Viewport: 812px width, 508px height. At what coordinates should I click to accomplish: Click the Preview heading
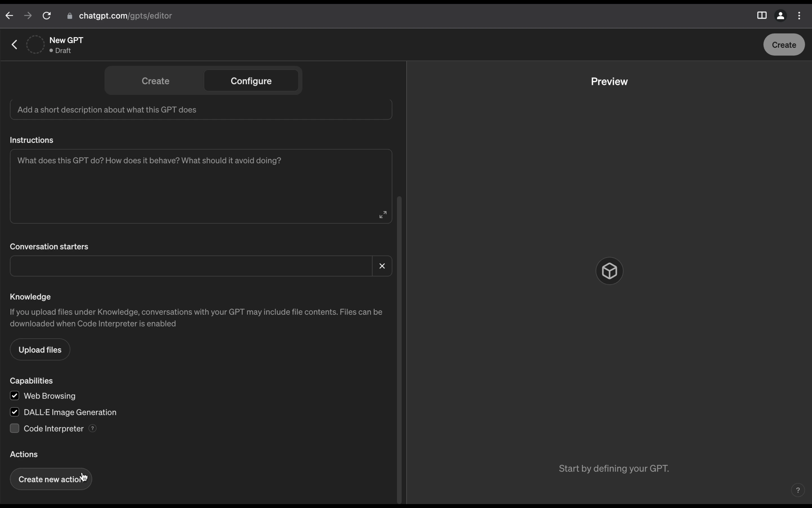[x=609, y=82]
